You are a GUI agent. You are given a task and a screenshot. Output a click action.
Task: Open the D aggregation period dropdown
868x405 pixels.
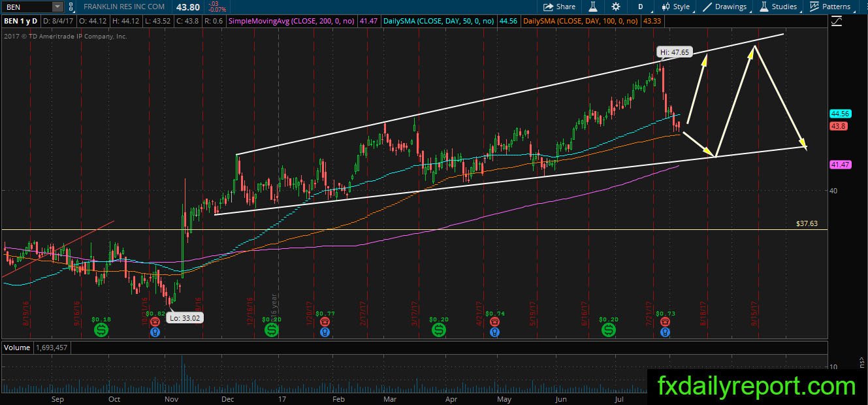(641, 7)
